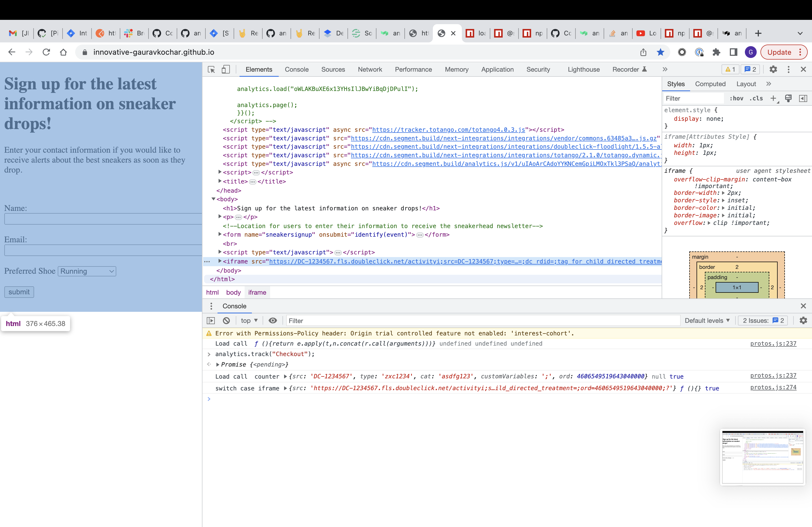Click the screenshot preview thumbnail

point(763,457)
